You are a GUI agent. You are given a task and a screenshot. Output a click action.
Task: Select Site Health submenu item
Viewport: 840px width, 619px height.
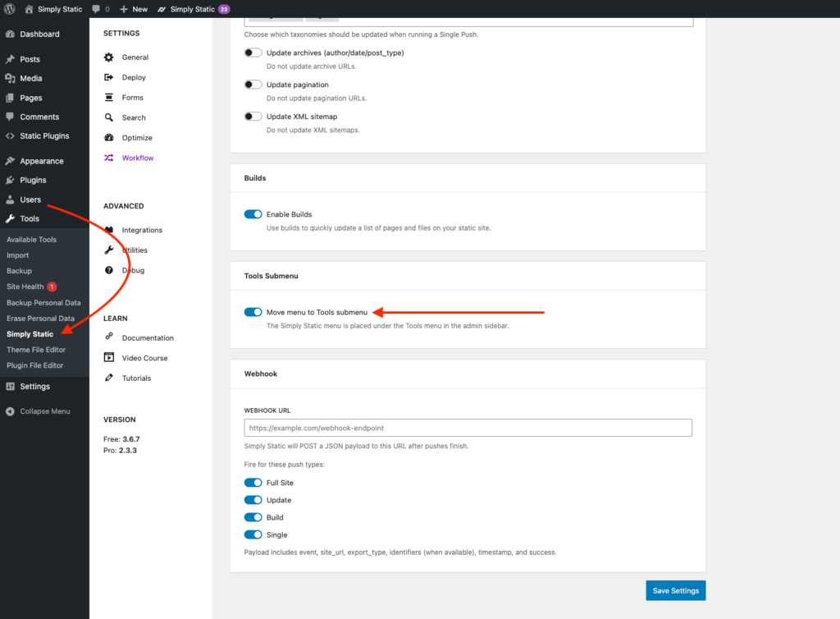(25, 287)
